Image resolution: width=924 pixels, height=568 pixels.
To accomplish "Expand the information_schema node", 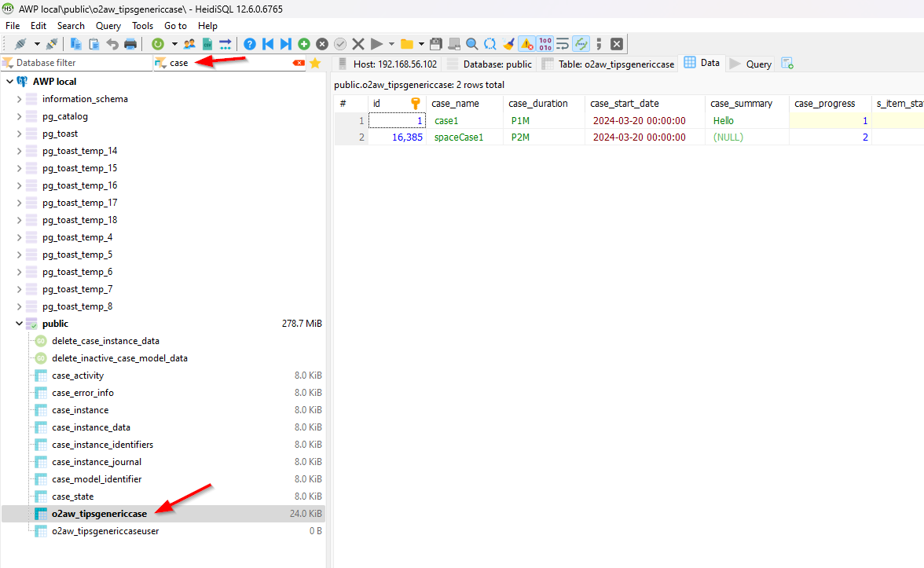I will [x=20, y=99].
